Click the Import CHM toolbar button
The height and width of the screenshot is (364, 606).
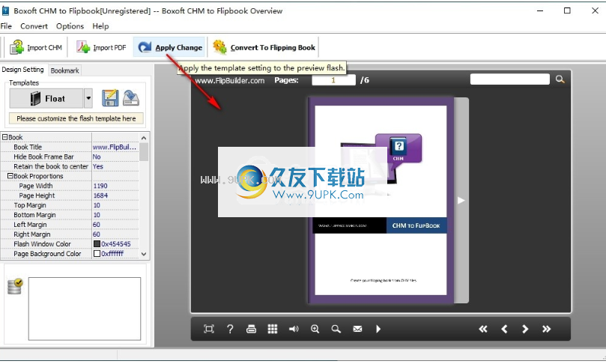pyautogui.click(x=36, y=47)
